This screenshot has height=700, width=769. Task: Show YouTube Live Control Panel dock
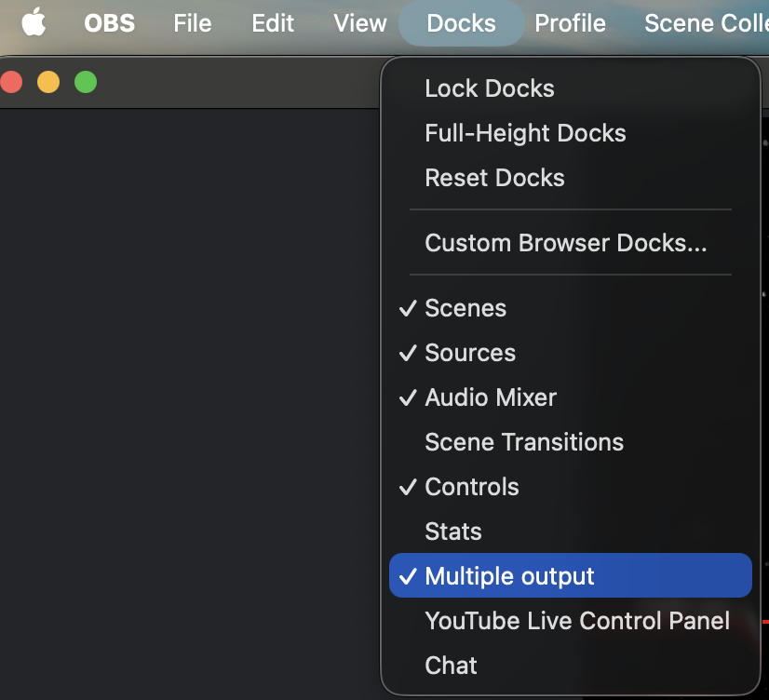577,621
